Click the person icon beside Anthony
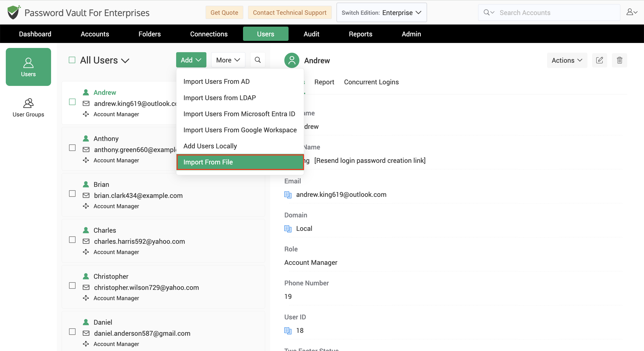Viewport: 644px width, 351px height. (x=86, y=138)
